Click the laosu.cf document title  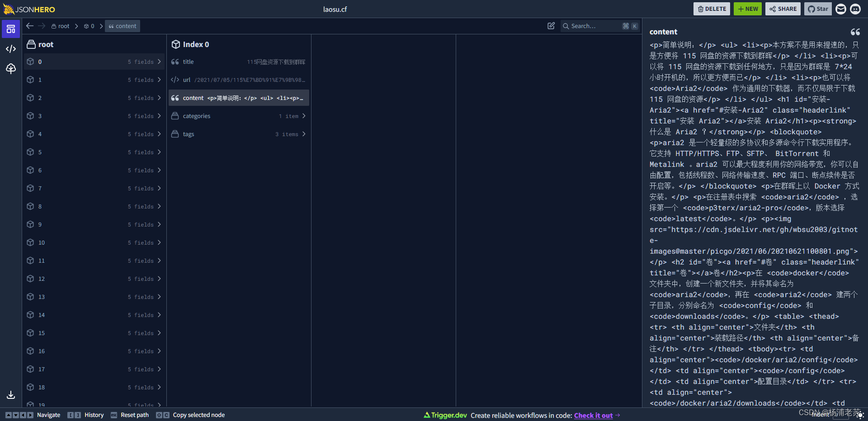(x=335, y=9)
